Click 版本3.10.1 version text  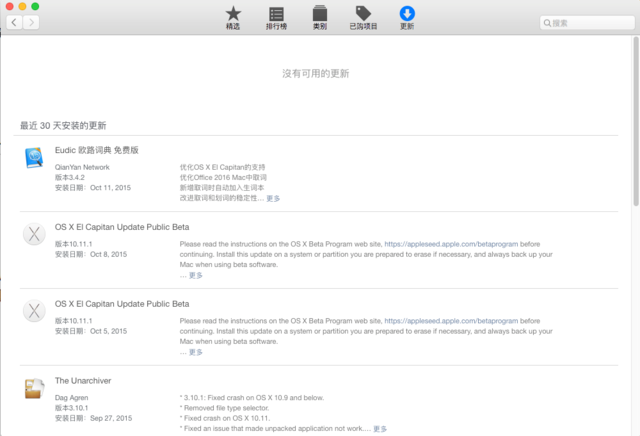coord(71,408)
